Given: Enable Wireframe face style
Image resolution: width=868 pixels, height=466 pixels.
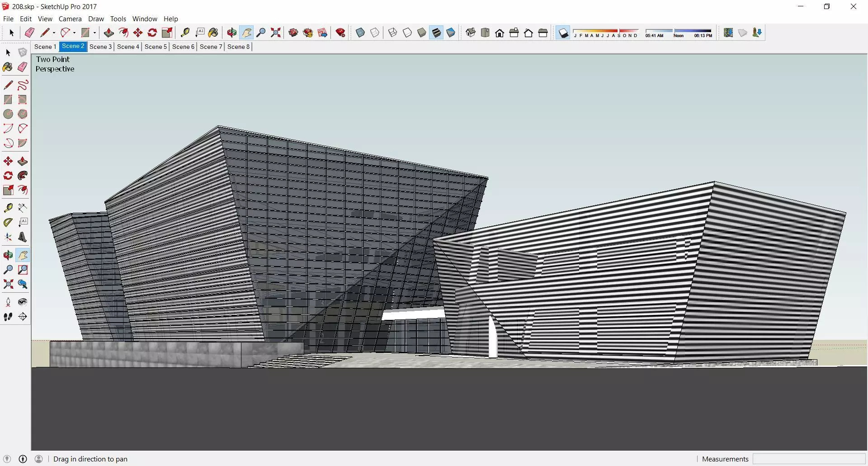Looking at the screenshot, I should (x=393, y=33).
